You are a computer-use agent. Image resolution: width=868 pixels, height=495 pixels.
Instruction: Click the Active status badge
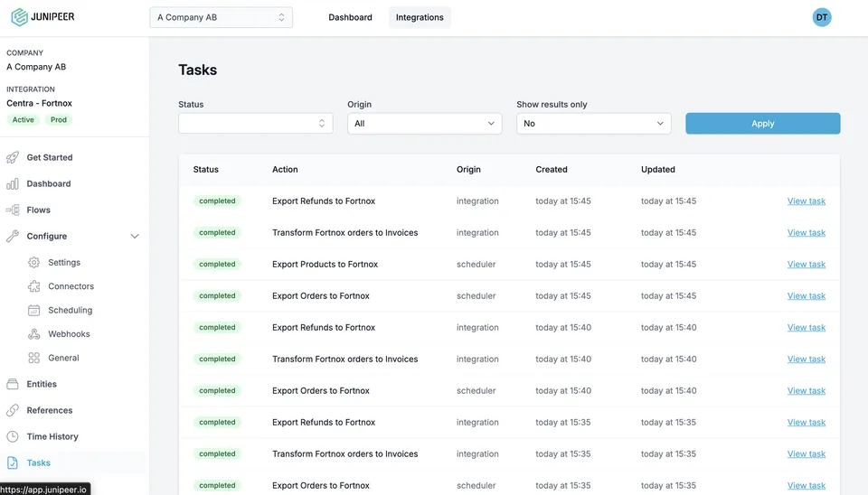point(24,119)
